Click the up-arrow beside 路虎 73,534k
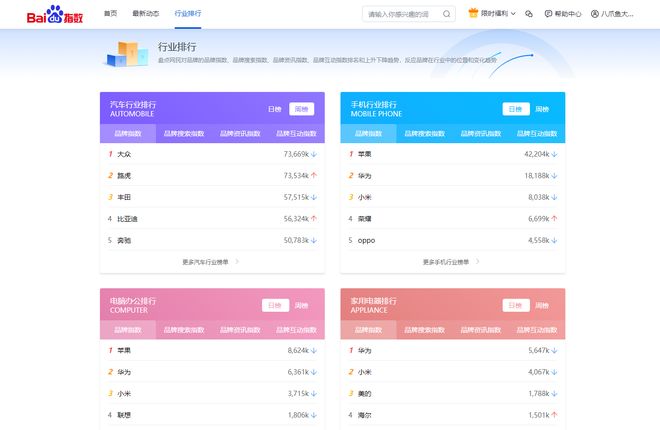Image resolution: width=660 pixels, height=430 pixels. 314,175
